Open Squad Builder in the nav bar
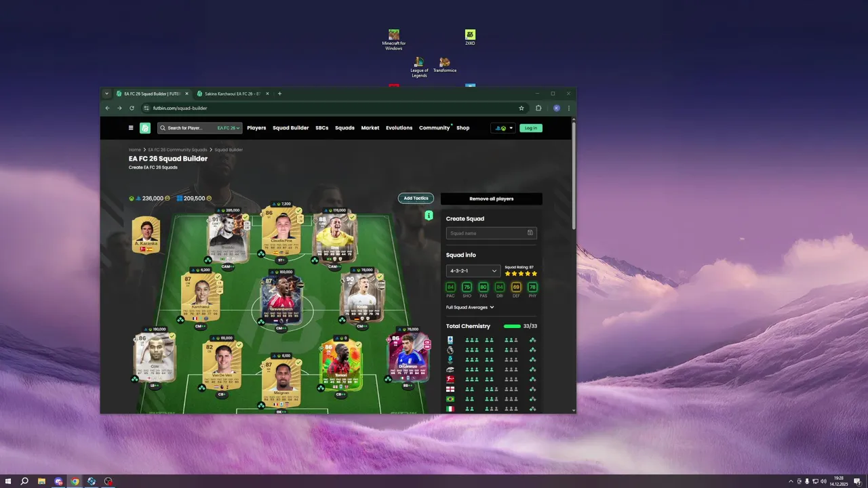This screenshot has width=868, height=488. 291,128
